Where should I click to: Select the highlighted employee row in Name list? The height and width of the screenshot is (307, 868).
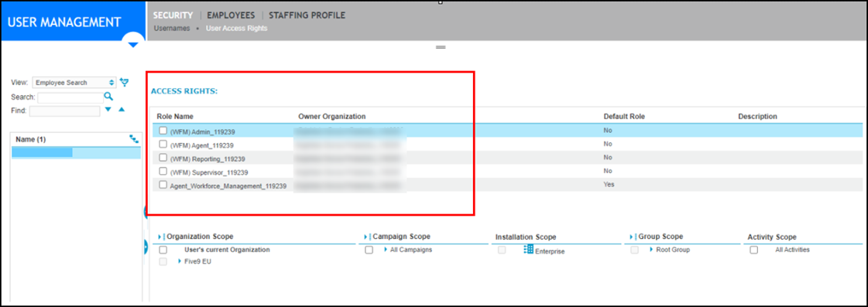(76, 152)
